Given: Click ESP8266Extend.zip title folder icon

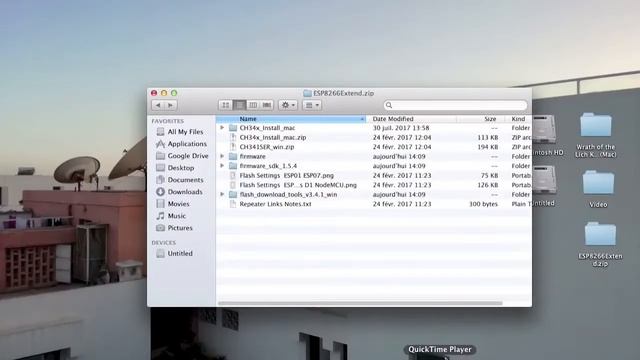Looking at the screenshot, I should coord(307,93).
